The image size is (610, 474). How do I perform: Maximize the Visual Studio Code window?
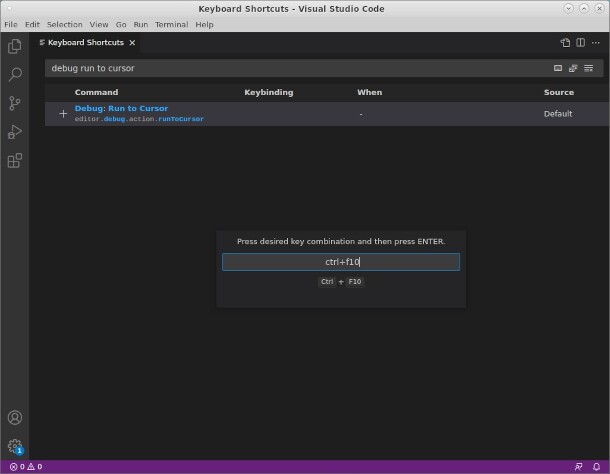pos(584,9)
